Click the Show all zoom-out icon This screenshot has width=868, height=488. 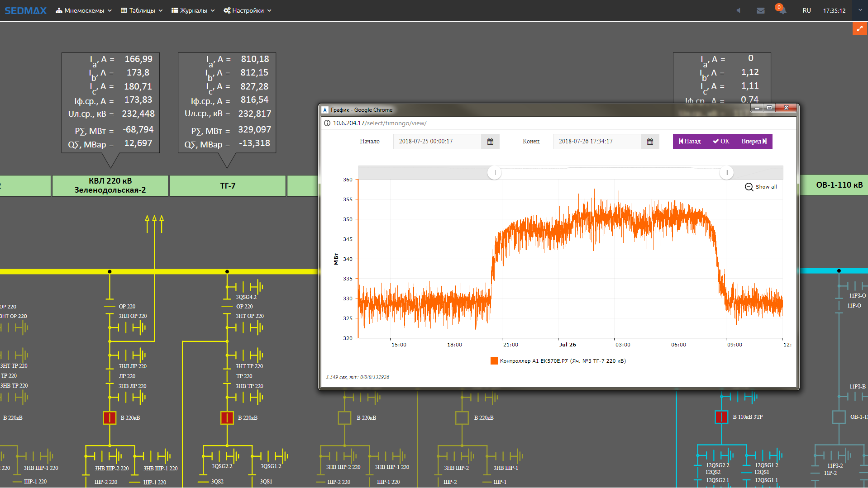coord(749,187)
